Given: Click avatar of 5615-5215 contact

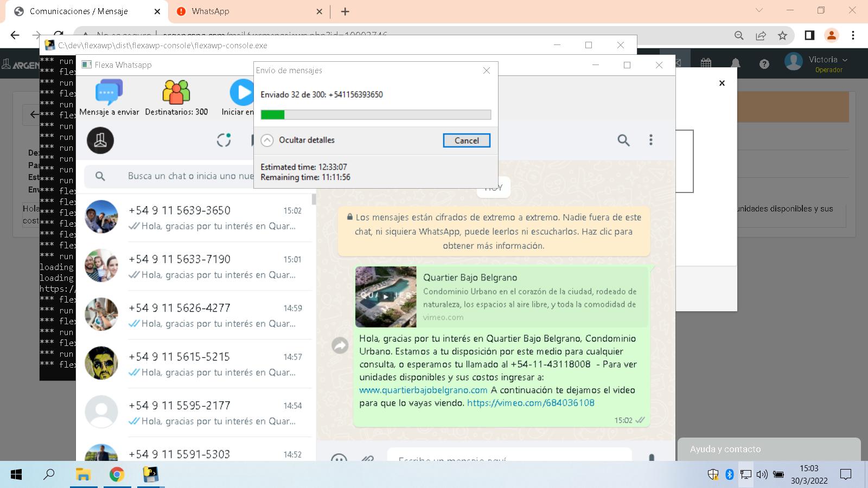Looking at the screenshot, I should 101,363.
